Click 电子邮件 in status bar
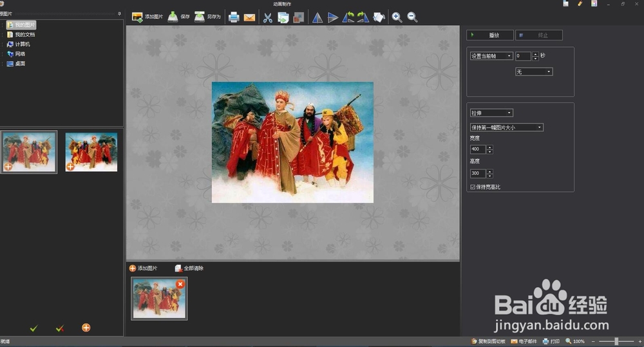This screenshot has height=347, width=644. point(524,341)
